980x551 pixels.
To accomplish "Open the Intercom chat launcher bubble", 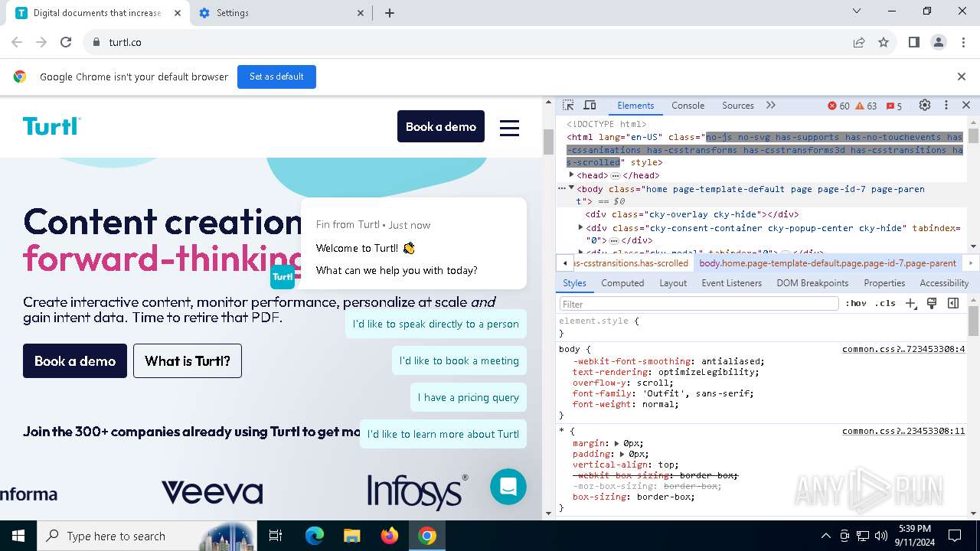I will pyautogui.click(x=508, y=486).
